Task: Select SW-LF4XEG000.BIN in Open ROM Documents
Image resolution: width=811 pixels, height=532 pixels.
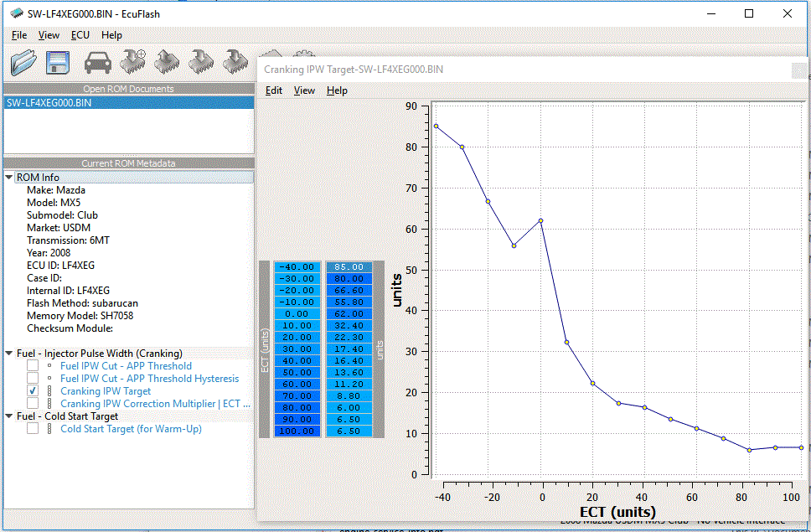Action: tap(49, 103)
